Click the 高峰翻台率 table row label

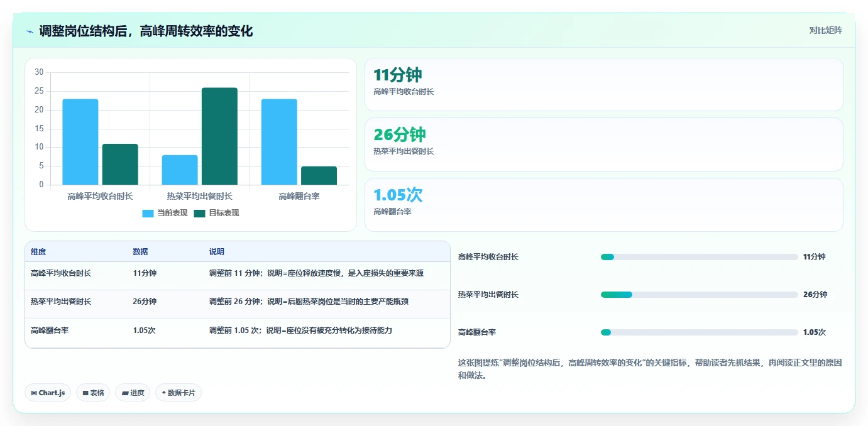click(x=50, y=330)
